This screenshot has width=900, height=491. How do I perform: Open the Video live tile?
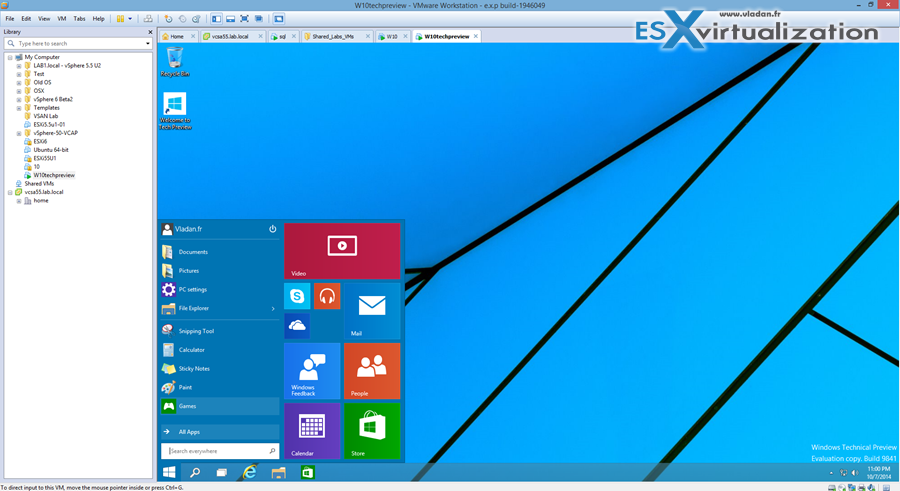(x=342, y=251)
